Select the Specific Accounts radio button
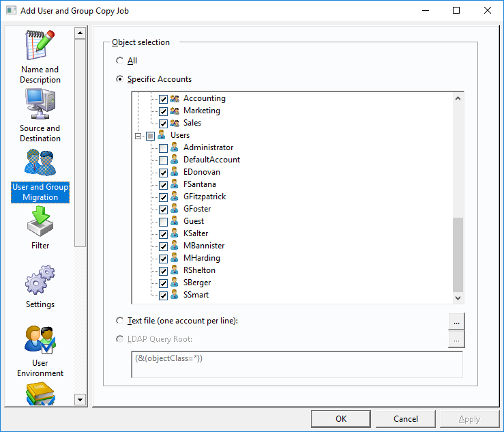The width and height of the screenshot is (504, 432). [x=119, y=78]
